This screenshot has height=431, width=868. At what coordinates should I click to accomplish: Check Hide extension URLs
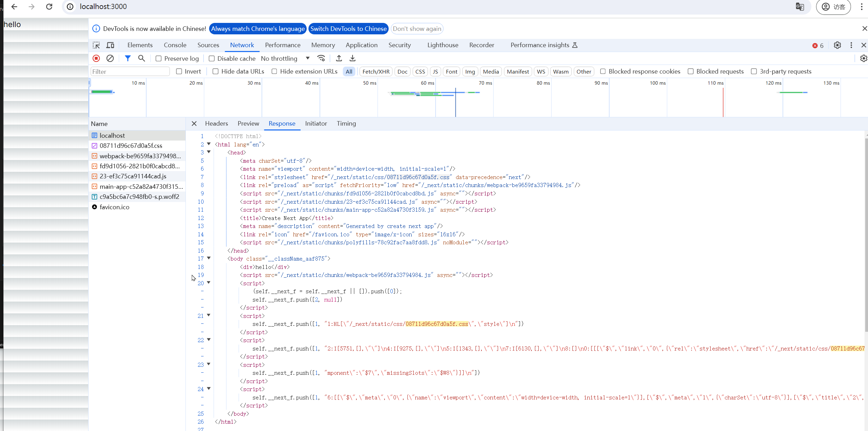(x=274, y=71)
